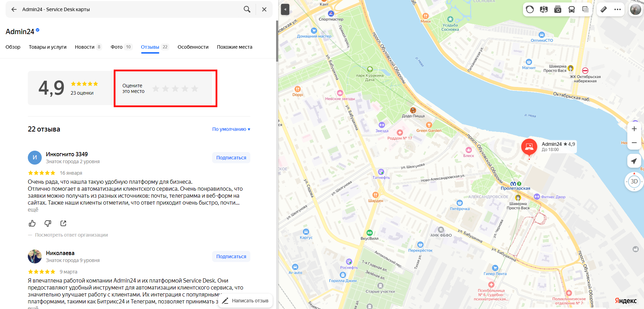Open the ОптимаСТО marker

pyautogui.click(x=542, y=35)
